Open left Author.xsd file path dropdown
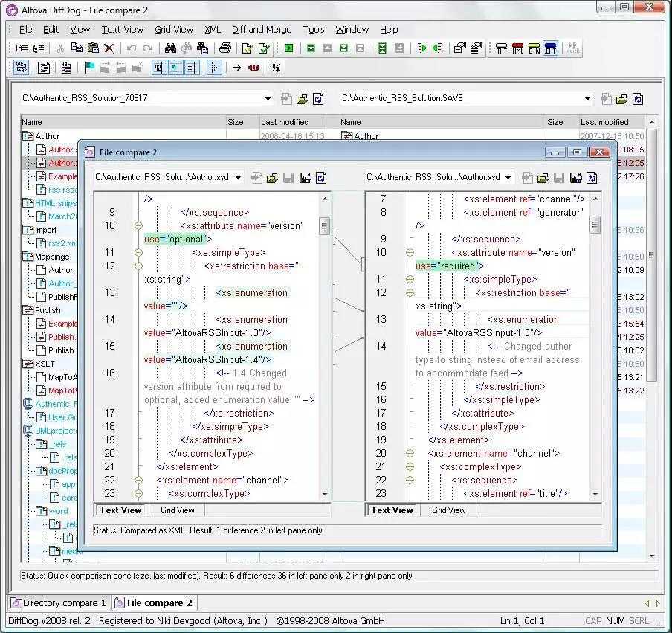Image resolution: width=672 pixels, height=633 pixels. point(239,177)
